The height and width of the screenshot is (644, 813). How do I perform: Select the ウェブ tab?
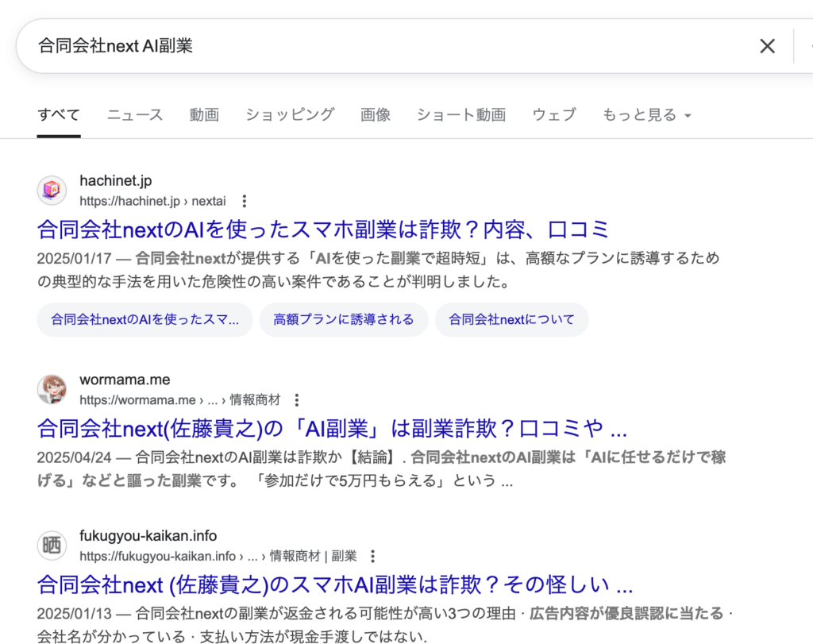(x=554, y=114)
